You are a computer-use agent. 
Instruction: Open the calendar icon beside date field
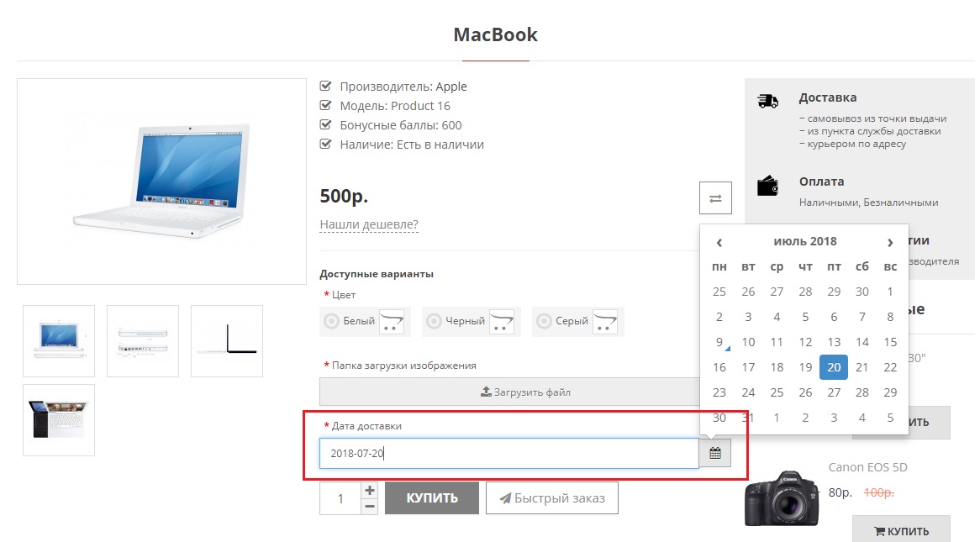click(715, 454)
